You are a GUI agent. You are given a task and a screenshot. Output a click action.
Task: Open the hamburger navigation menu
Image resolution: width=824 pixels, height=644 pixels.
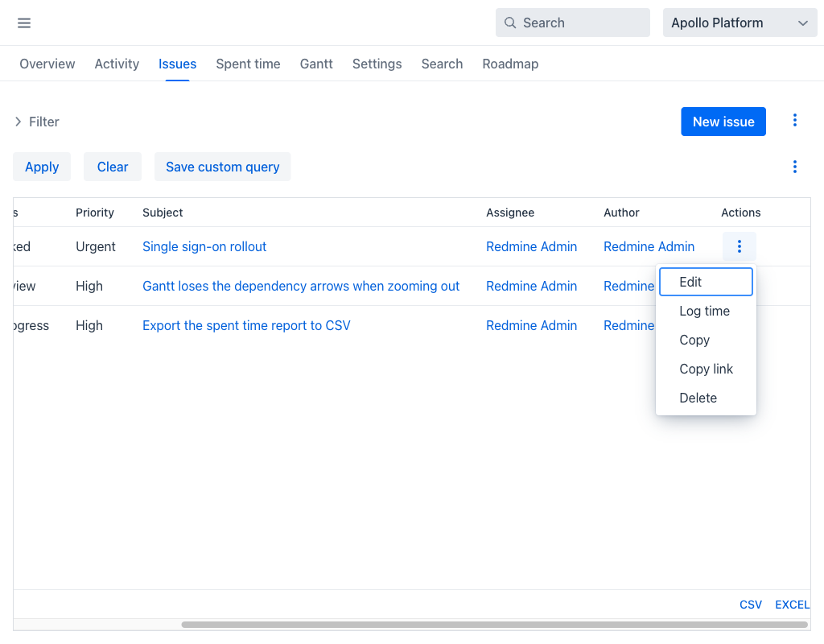coord(23,23)
